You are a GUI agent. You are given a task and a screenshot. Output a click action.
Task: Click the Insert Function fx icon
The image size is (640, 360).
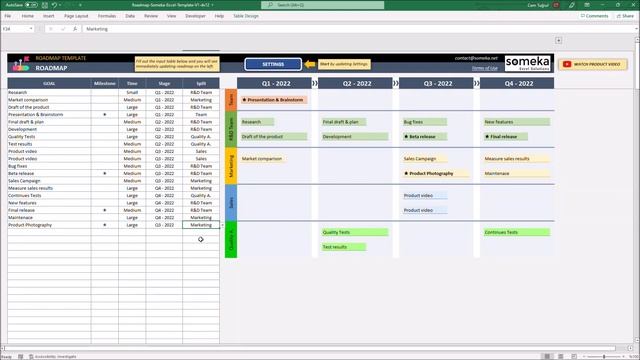[75, 29]
